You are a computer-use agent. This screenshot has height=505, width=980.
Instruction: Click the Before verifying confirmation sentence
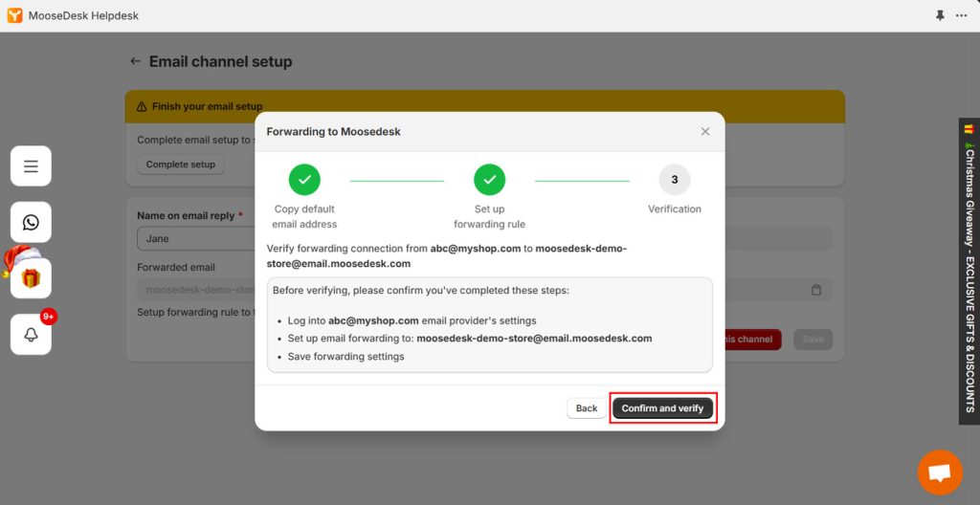tap(421, 291)
